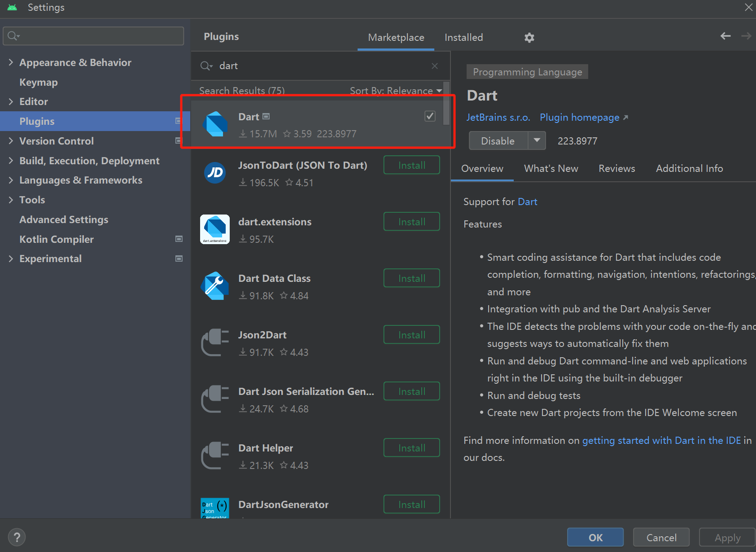Open the Plugin homepage link
The height and width of the screenshot is (552, 756).
pyautogui.click(x=579, y=117)
